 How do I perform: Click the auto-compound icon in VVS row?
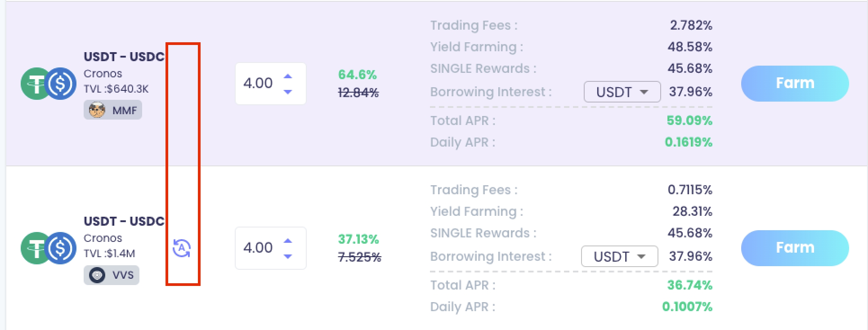point(182,248)
